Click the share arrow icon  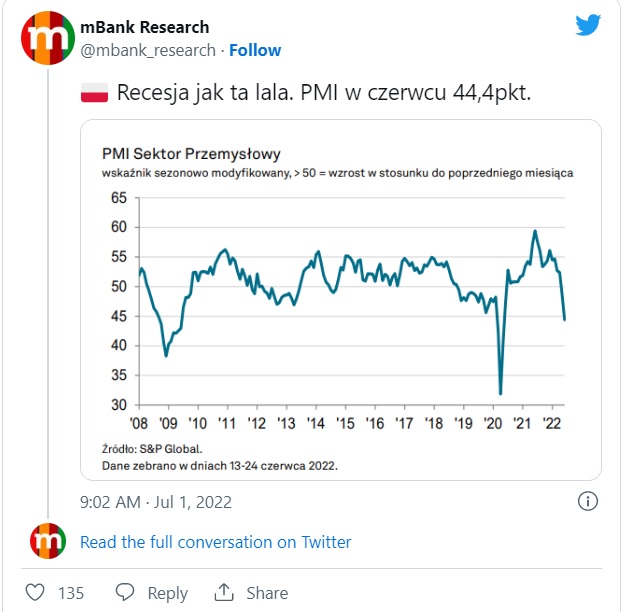pyautogui.click(x=225, y=592)
